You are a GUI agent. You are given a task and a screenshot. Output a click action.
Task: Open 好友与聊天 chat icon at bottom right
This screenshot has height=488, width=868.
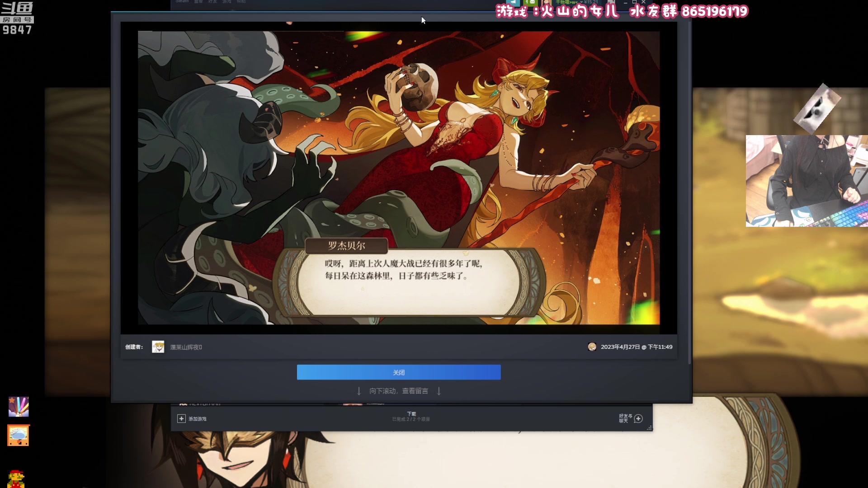click(639, 419)
